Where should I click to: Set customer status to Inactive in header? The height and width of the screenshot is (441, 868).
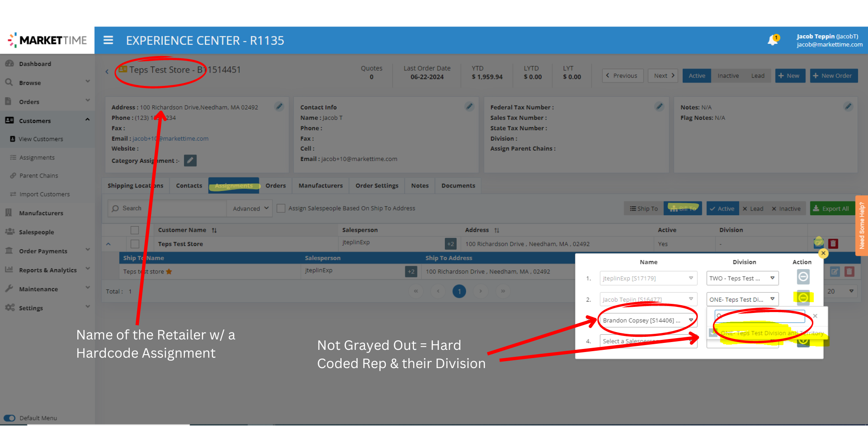point(728,76)
